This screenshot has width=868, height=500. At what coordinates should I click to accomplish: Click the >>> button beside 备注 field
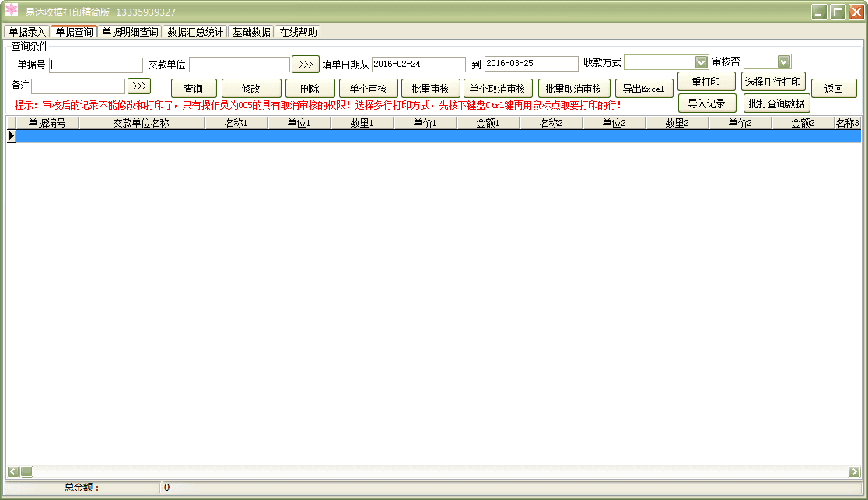click(139, 86)
